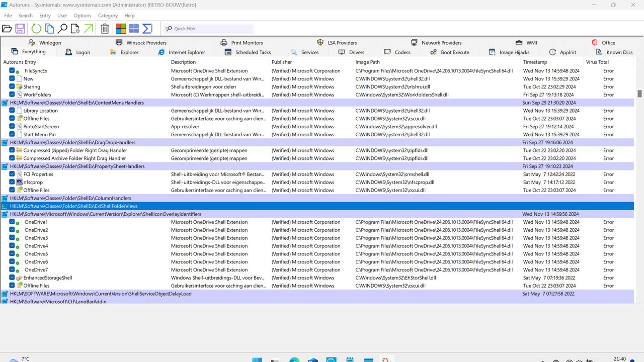Uncheck the FileSyncEx entry checkbox
Screen dimensions: 644x362
click(x=12, y=71)
